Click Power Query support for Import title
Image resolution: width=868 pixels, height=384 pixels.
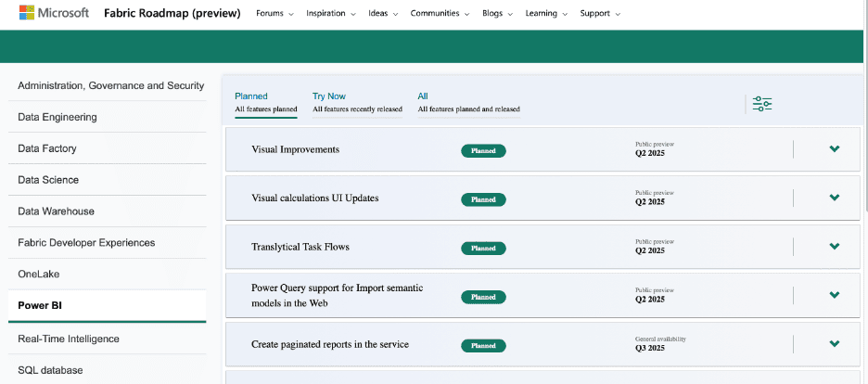tap(338, 296)
